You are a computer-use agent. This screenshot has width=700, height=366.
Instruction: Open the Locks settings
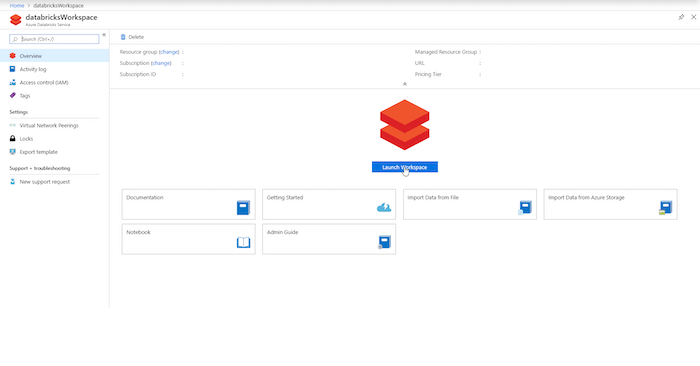point(26,139)
